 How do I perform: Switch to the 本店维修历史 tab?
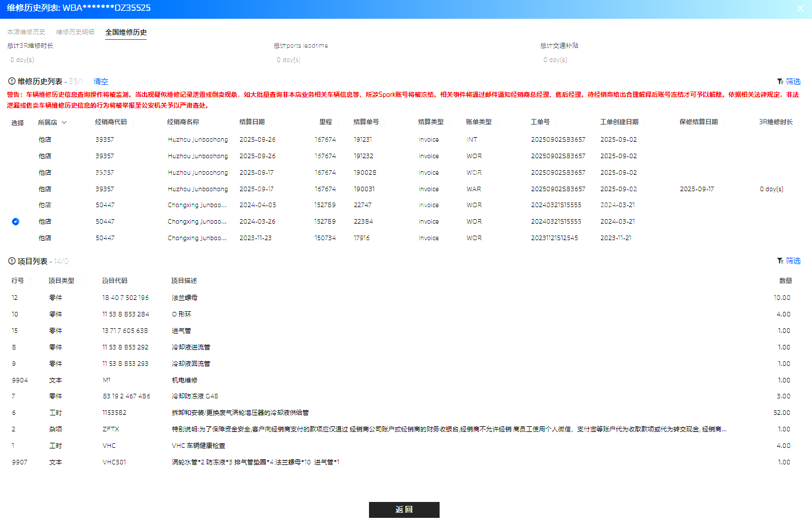tap(26, 32)
